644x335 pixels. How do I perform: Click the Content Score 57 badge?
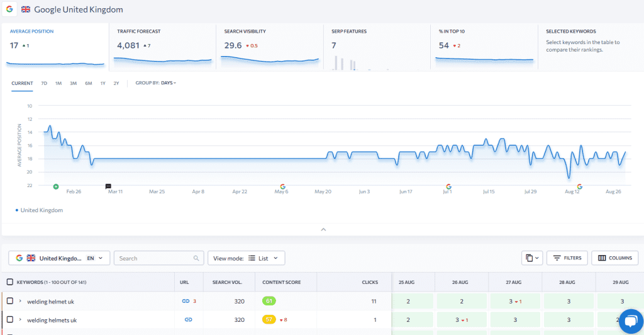click(x=269, y=319)
